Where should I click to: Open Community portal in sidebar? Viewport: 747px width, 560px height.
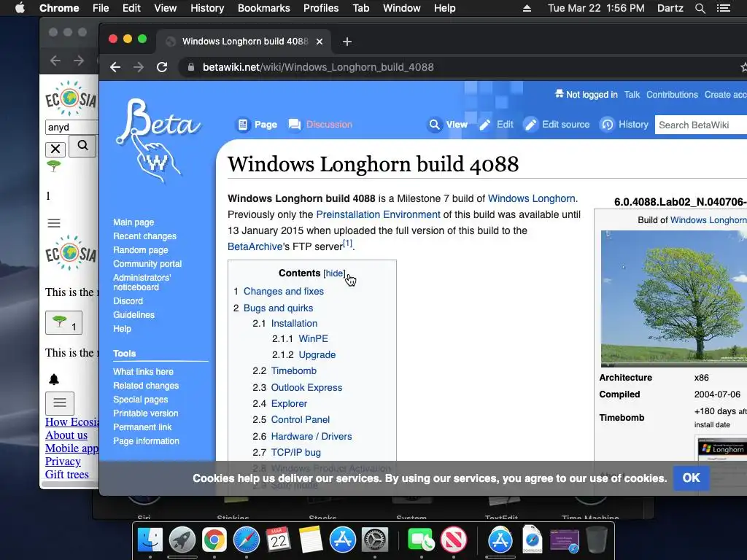click(147, 264)
